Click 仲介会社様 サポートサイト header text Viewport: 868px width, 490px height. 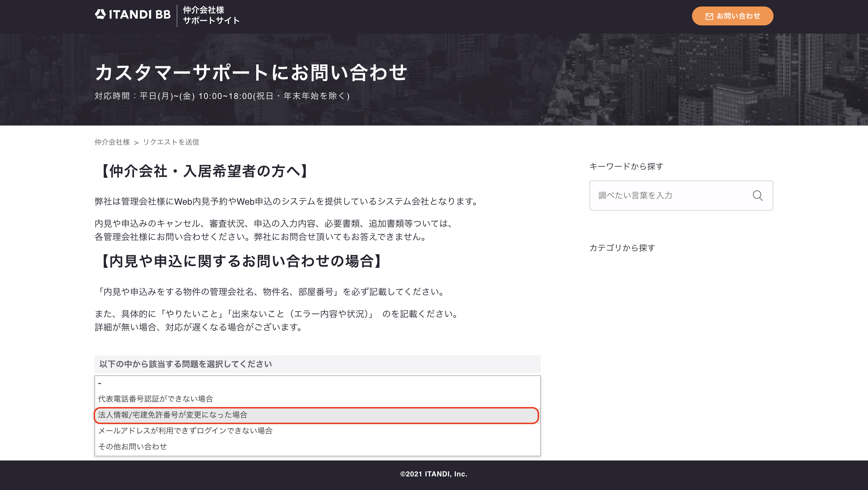click(x=211, y=15)
